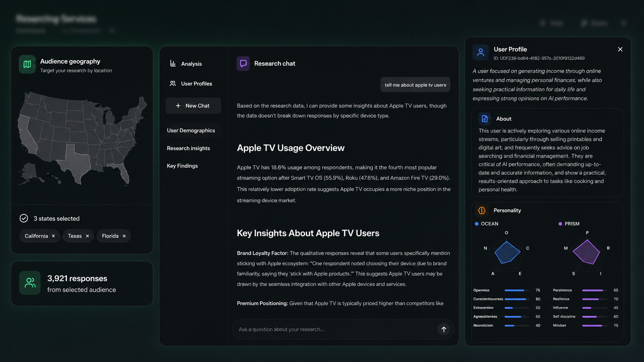Send the question with the arrow button
Image resolution: width=644 pixels, height=362 pixels.
[x=444, y=329]
